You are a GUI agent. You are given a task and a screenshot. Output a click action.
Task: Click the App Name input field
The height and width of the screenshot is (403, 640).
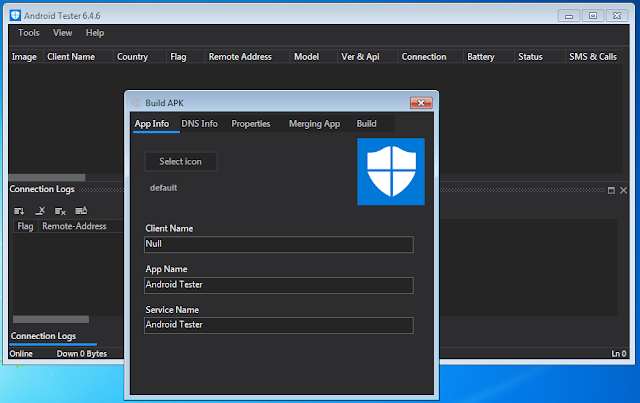(279, 285)
